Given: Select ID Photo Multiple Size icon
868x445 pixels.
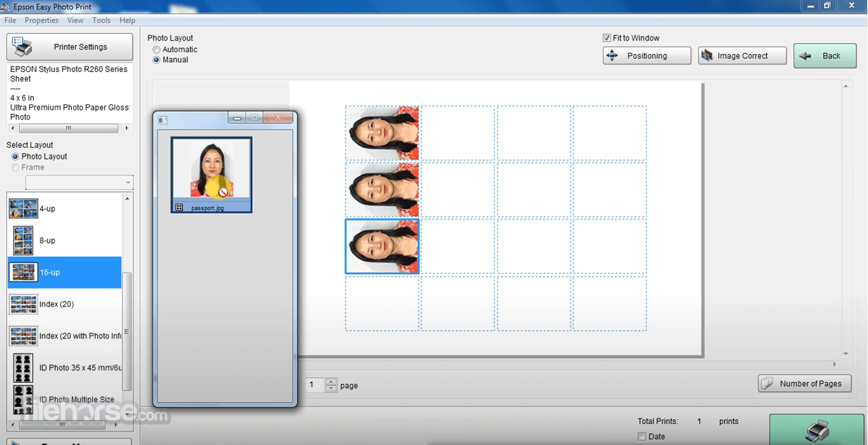Looking at the screenshot, I should 23,400.
